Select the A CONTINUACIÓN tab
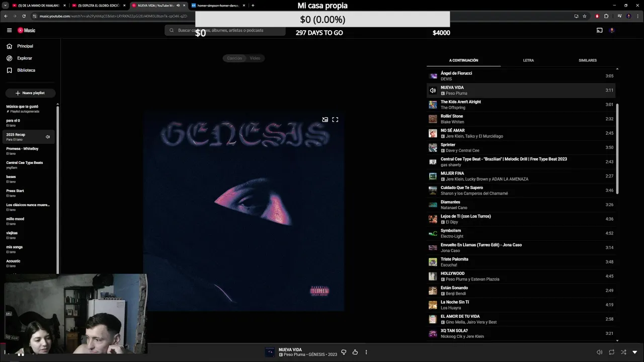 click(463, 60)
